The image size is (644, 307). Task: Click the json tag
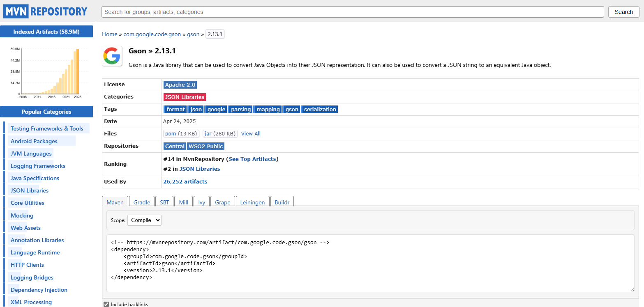coord(196,109)
